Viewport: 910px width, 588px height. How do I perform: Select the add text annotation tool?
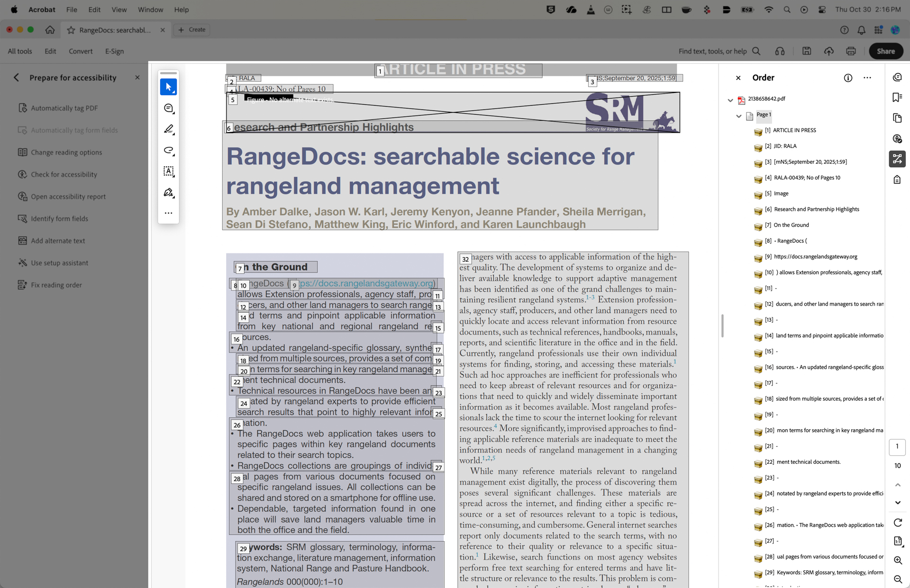click(168, 172)
